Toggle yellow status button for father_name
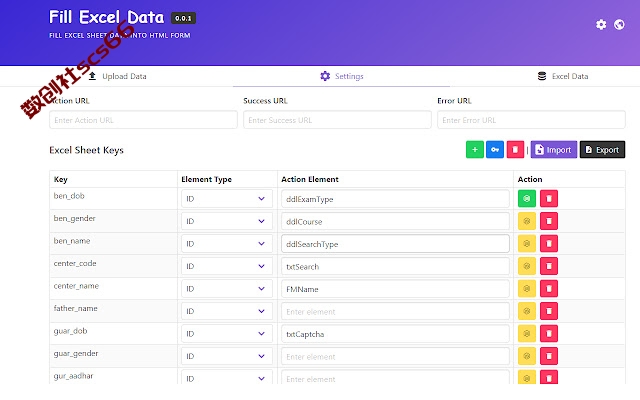 point(527,311)
